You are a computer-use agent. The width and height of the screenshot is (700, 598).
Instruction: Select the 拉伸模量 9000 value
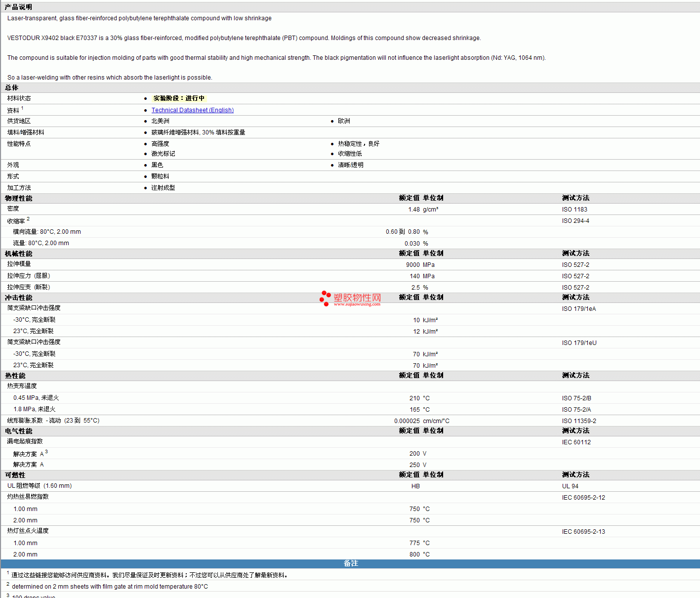point(412,265)
